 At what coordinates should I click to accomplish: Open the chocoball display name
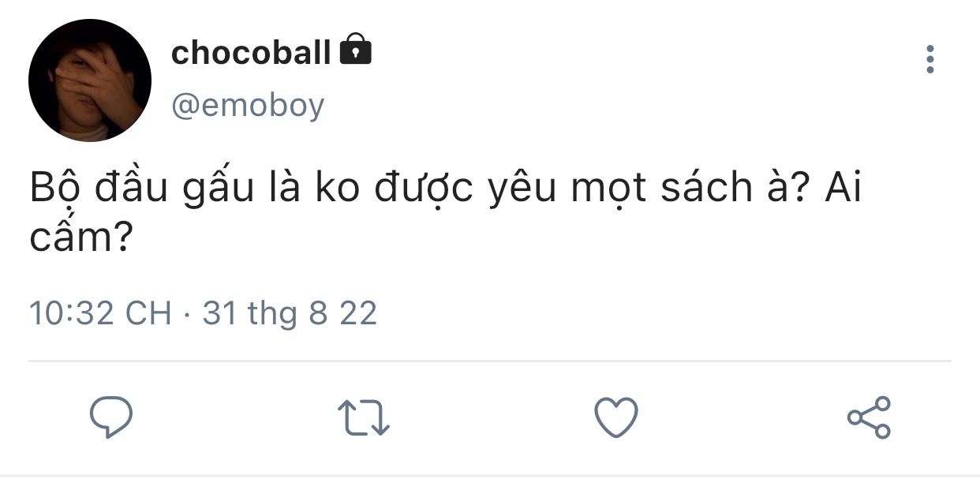251,53
